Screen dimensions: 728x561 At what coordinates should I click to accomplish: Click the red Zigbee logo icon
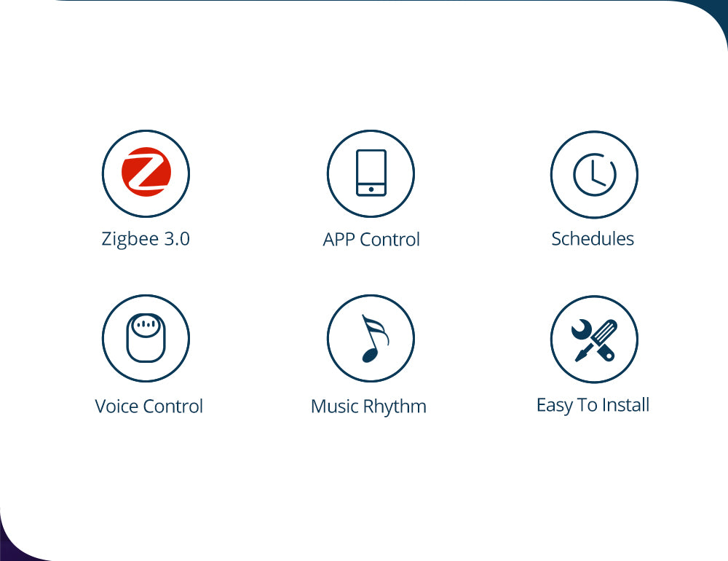pos(146,172)
